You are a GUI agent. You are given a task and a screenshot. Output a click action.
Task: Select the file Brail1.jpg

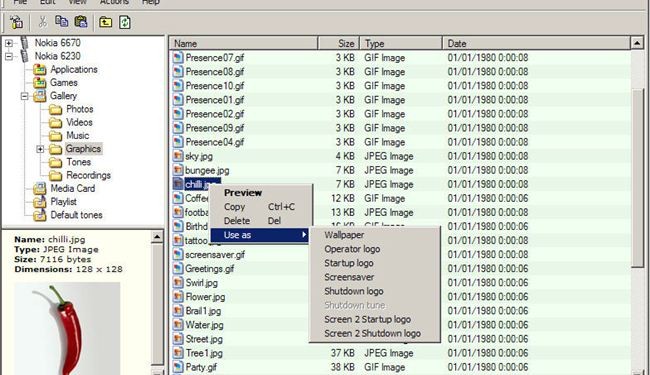pos(203,311)
